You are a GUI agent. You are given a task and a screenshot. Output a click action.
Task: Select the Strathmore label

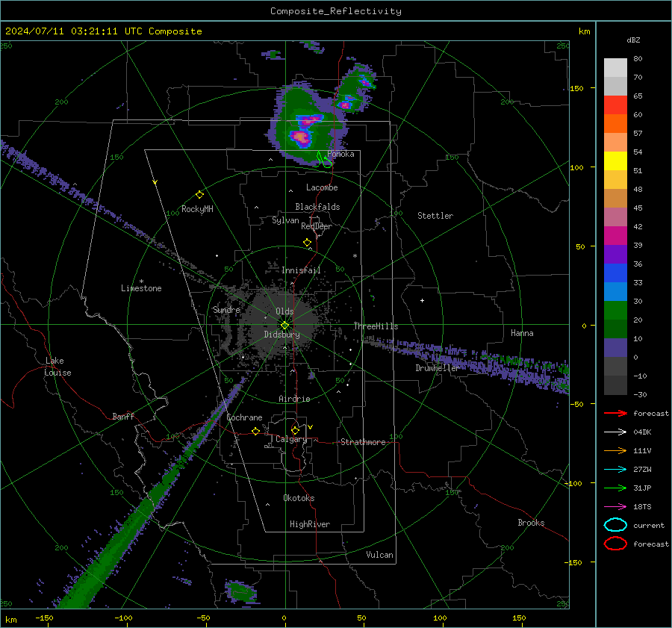coord(363,442)
